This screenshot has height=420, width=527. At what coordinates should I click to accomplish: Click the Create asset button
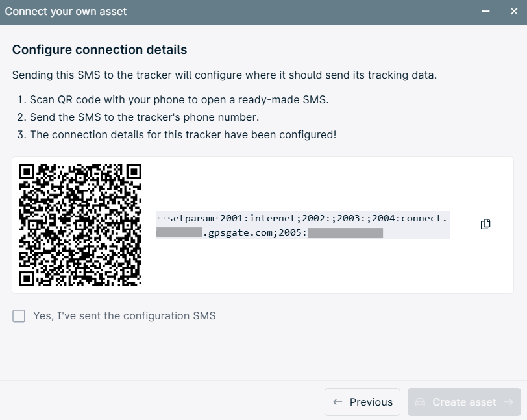(x=464, y=402)
